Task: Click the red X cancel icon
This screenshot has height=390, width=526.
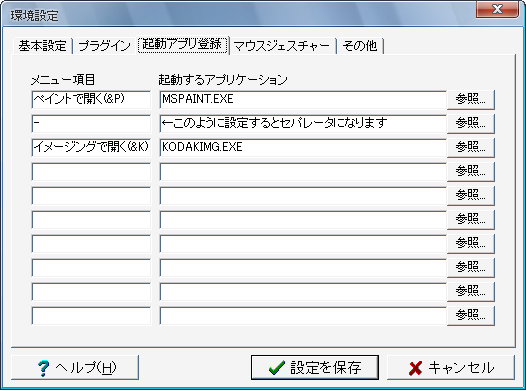Action: coord(415,368)
